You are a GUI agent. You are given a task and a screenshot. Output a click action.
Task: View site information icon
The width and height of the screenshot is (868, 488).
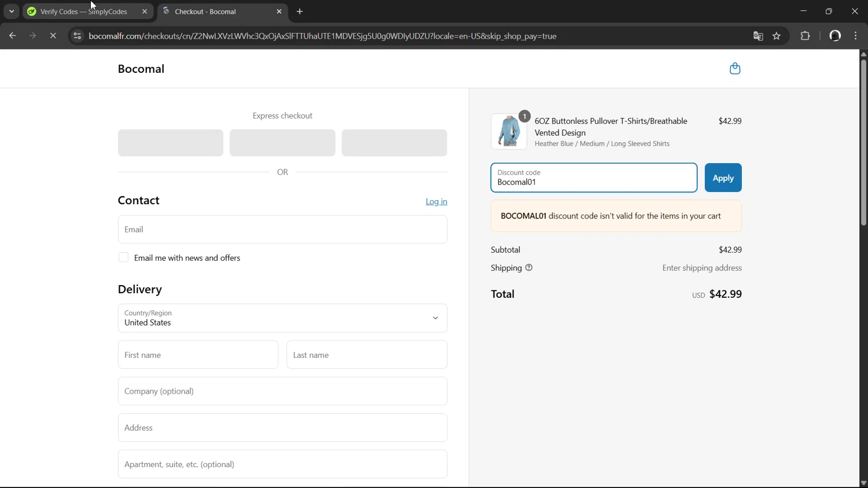(77, 36)
